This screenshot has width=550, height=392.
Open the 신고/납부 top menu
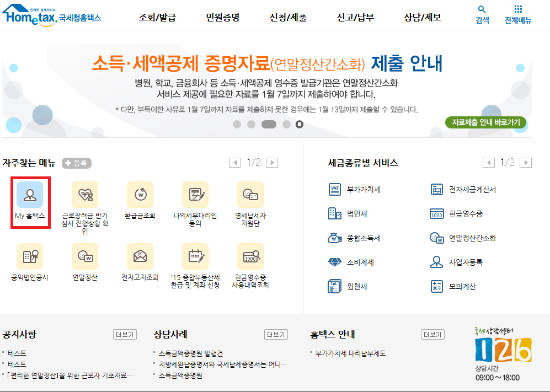[355, 18]
